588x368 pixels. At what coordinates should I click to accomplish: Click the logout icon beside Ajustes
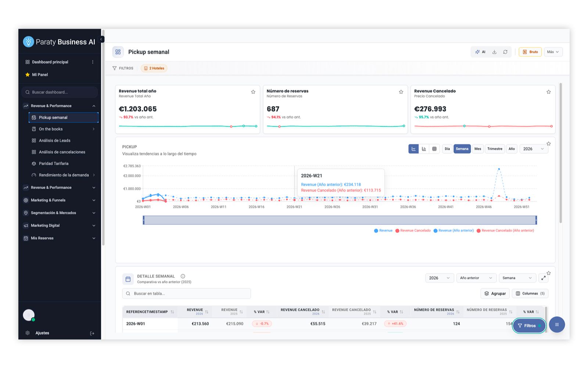tap(92, 333)
